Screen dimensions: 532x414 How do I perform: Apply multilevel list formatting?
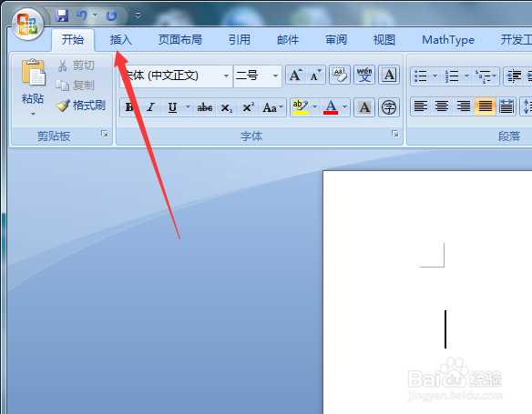point(486,76)
